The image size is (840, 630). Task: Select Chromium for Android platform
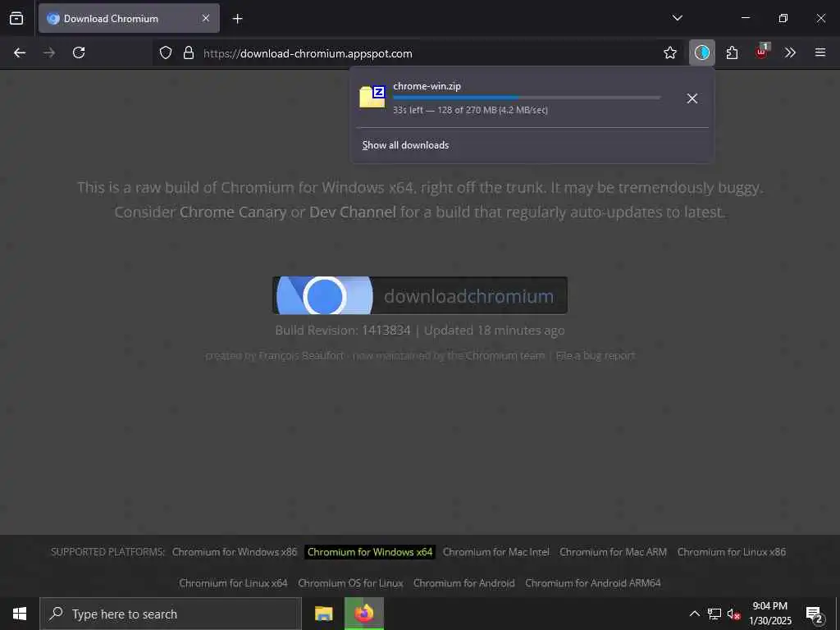click(464, 583)
